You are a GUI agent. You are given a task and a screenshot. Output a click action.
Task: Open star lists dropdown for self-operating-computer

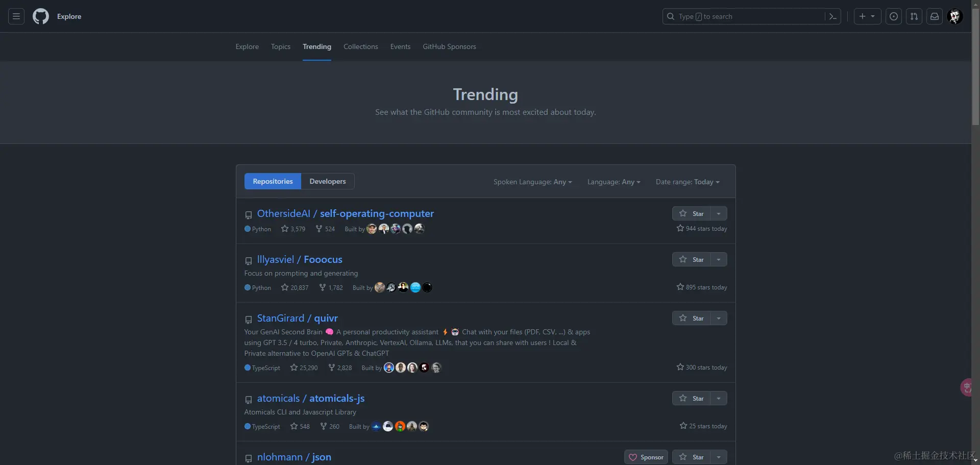pos(719,213)
